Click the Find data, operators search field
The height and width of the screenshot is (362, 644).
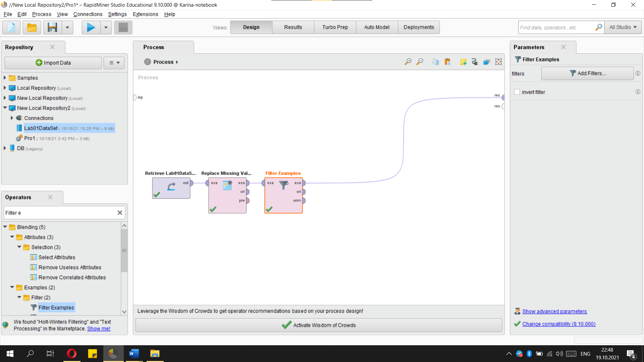pos(557,27)
